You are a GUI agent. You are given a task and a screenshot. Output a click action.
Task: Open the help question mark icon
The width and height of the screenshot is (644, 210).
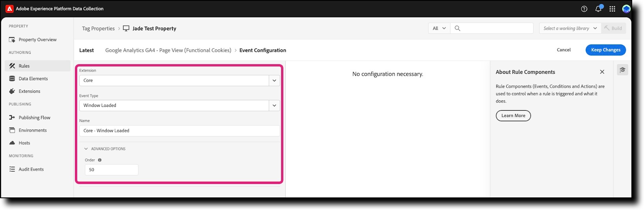click(584, 9)
